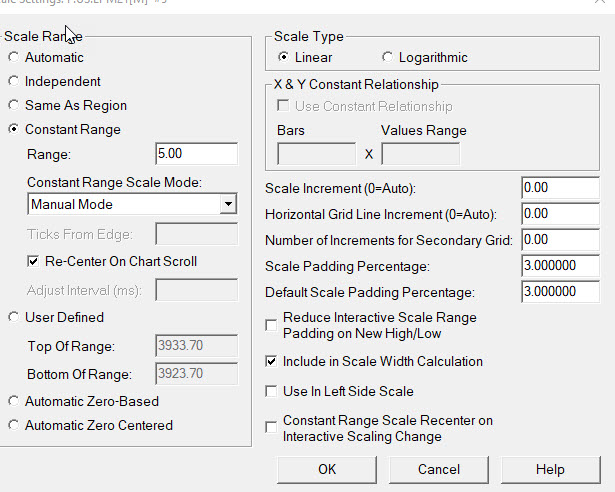Enable Use In Left Side Scale

271,391
